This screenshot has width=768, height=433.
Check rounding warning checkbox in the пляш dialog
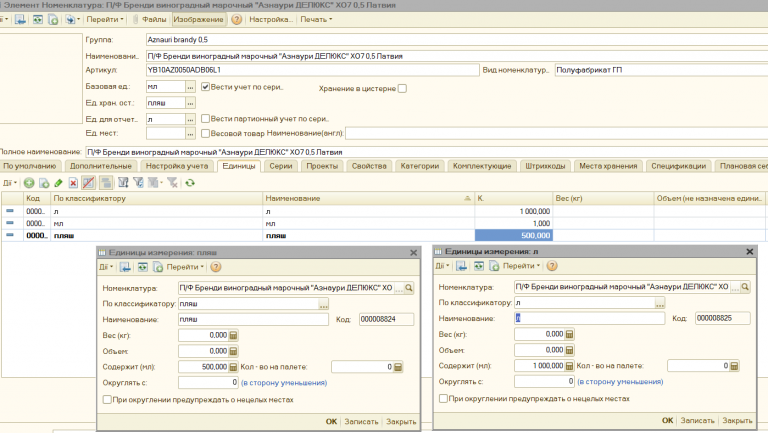pos(107,400)
